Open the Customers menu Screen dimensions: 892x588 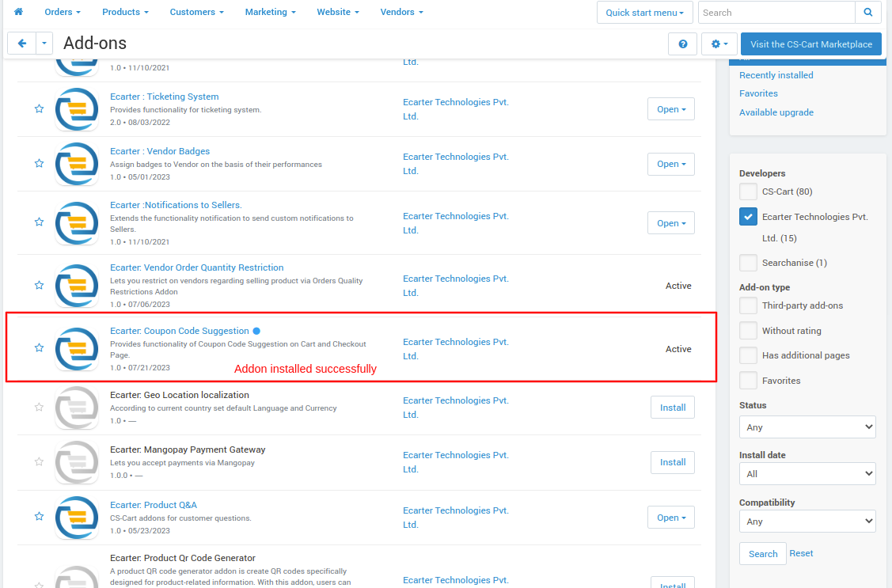[197, 12]
